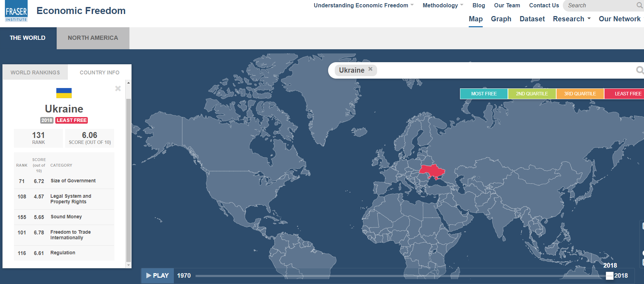Click Freedom to Trade Internationally row
Viewport: 644px width, 284px height.
(x=64, y=235)
